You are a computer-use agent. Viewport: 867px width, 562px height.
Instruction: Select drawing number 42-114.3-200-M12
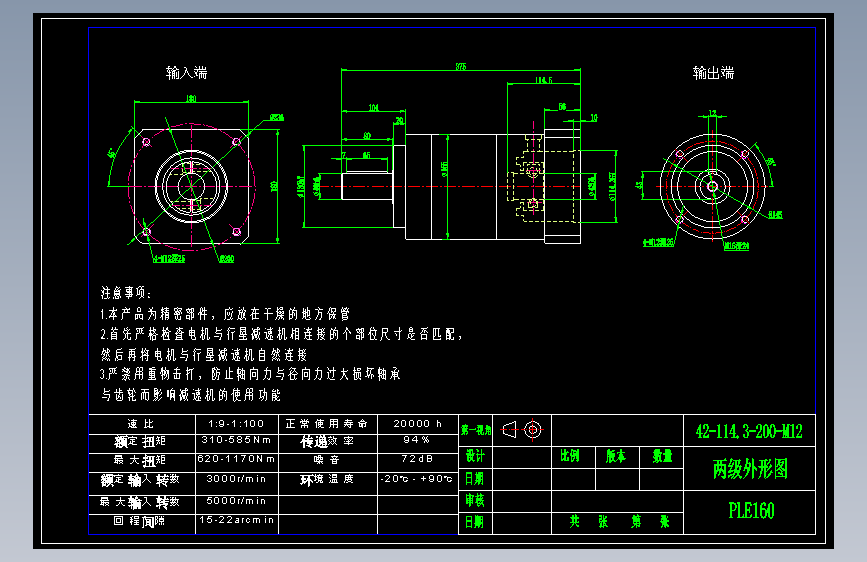tap(749, 431)
